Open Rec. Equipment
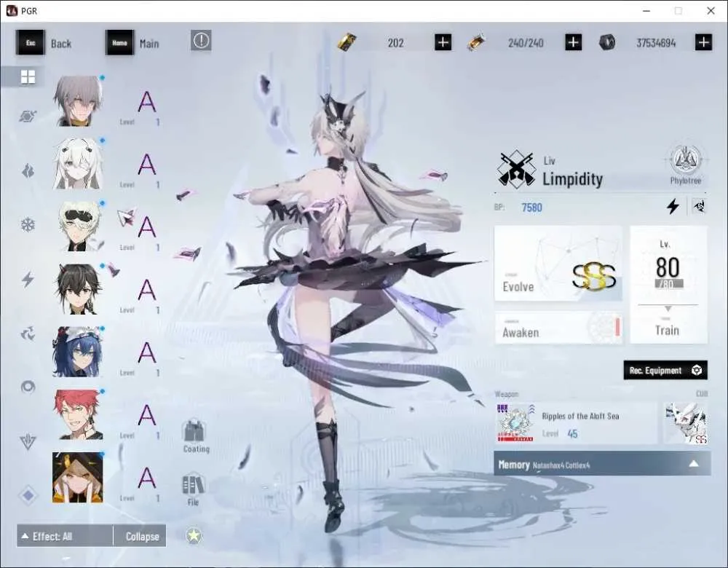The height and width of the screenshot is (568, 728). point(665,370)
